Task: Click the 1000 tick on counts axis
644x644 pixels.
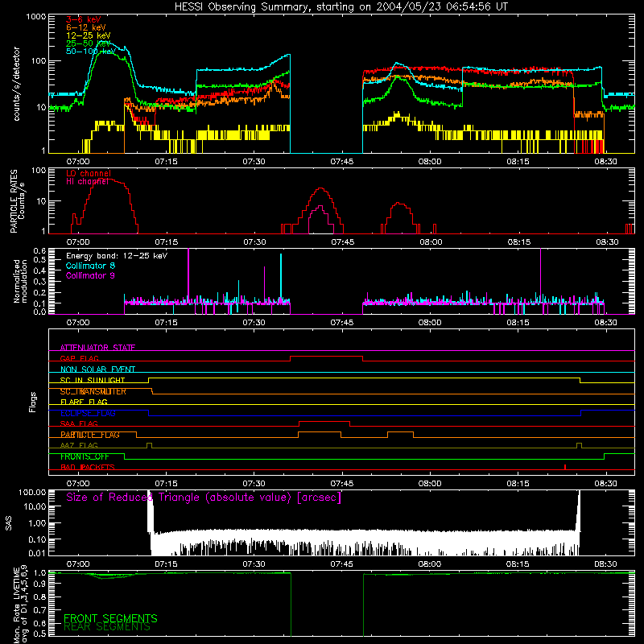Action: pos(36,17)
